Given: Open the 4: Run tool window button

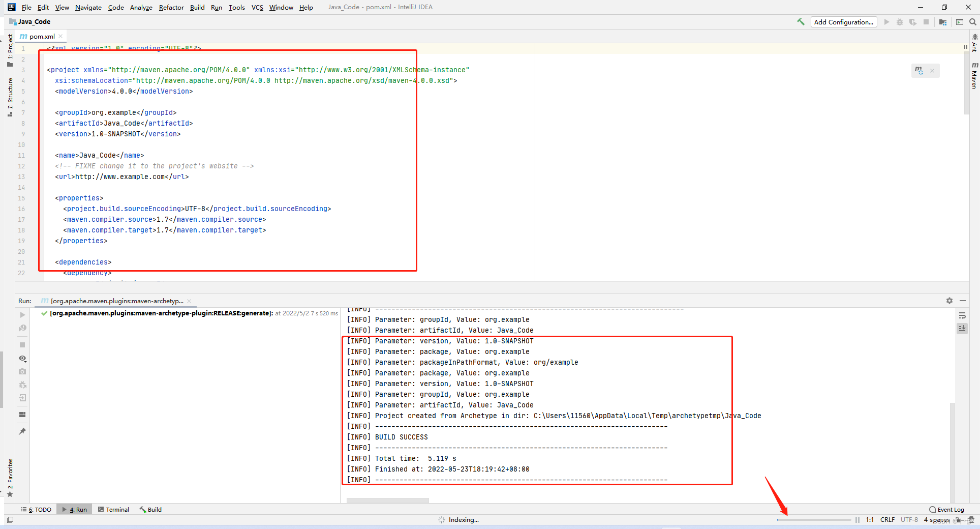Looking at the screenshot, I should click(x=74, y=509).
